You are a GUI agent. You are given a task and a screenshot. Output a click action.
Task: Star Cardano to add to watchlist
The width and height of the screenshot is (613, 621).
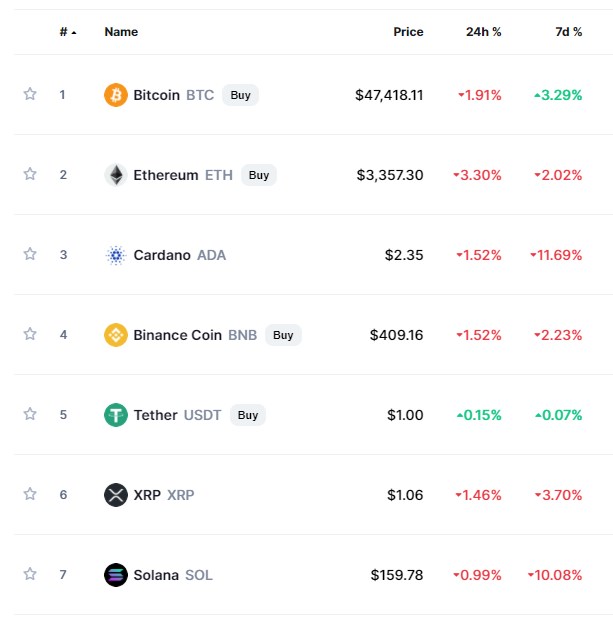[30, 254]
